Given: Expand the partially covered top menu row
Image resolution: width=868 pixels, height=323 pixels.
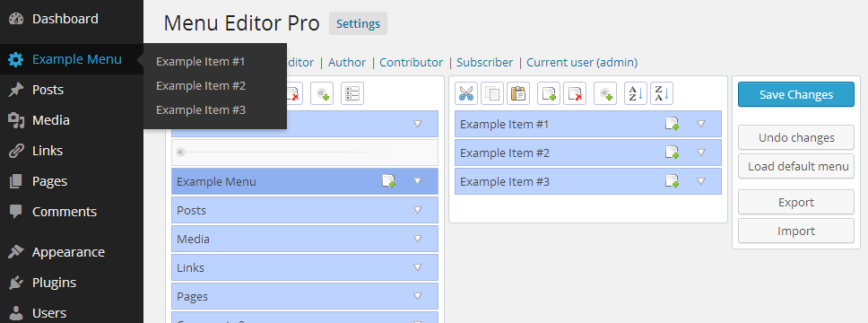Looking at the screenshot, I should click(418, 124).
